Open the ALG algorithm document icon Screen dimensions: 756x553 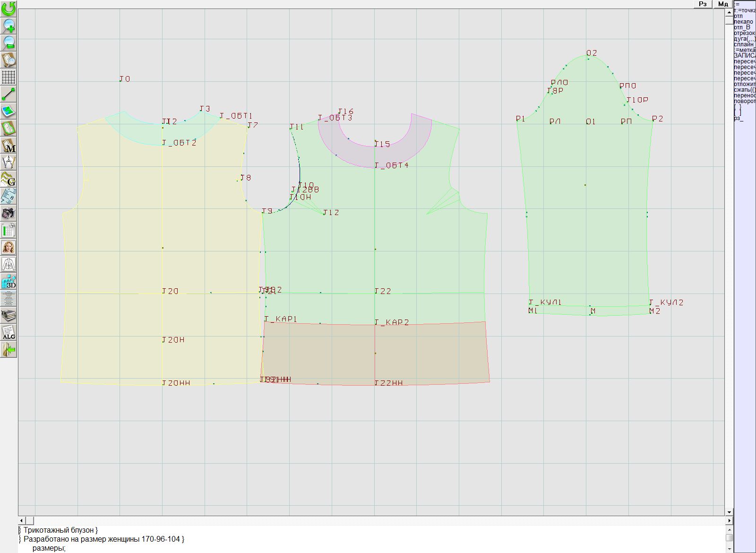9,332
